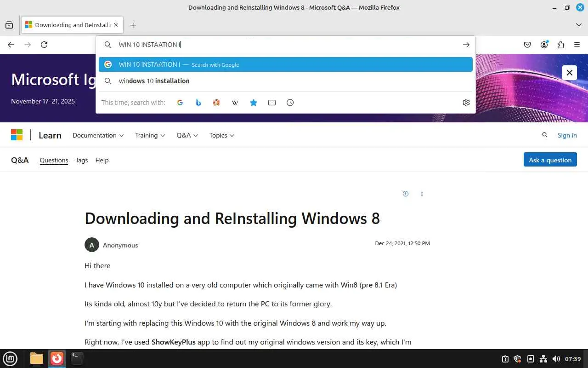The width and height of the screenshot is (588, 368).
Task: Search in Bookmarks using the star icon
Action: point(254,103)
